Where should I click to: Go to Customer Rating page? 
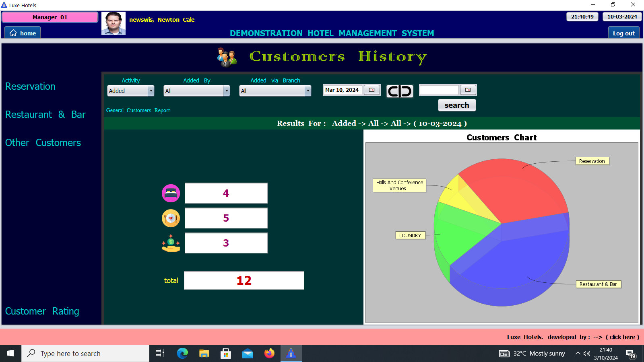tap(42, 311)
